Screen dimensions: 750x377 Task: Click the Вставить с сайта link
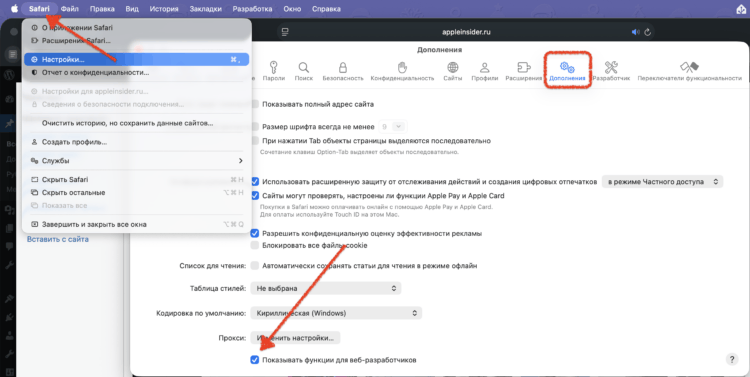point(58,239)
